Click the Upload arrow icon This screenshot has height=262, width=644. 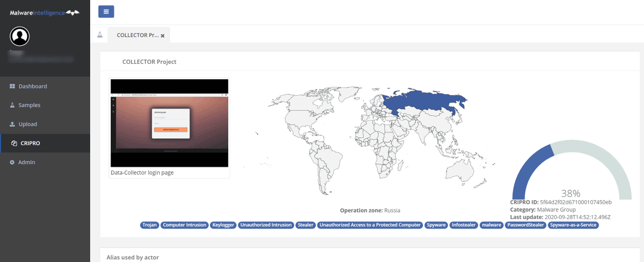pyautogui.click(x=12, y=124)
